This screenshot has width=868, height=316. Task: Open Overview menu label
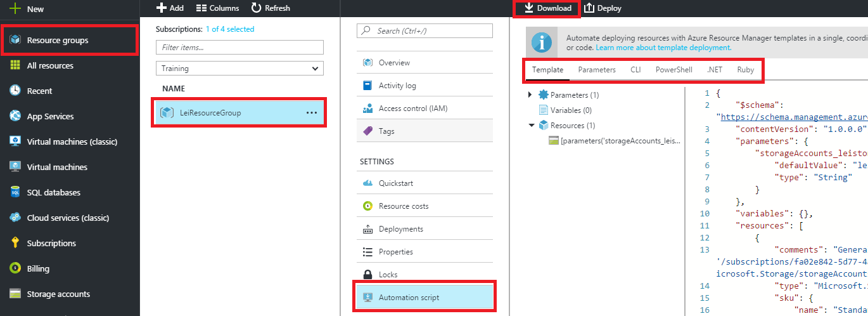394,63
